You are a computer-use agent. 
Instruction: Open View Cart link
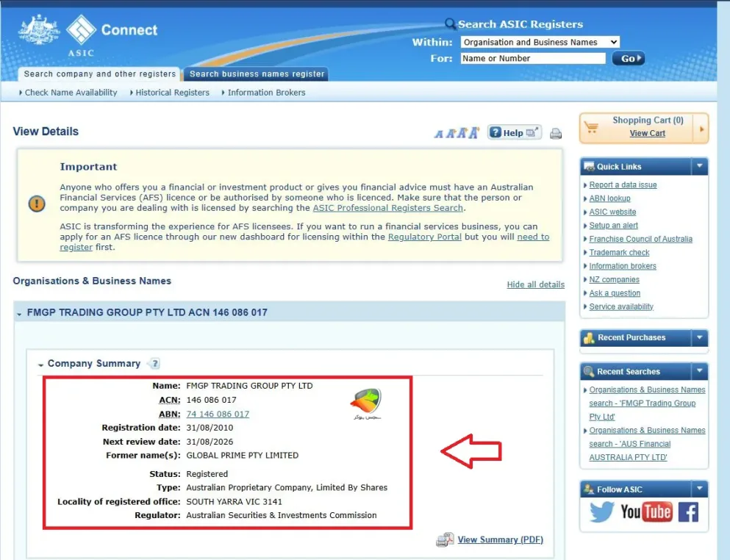coord(647,133)
